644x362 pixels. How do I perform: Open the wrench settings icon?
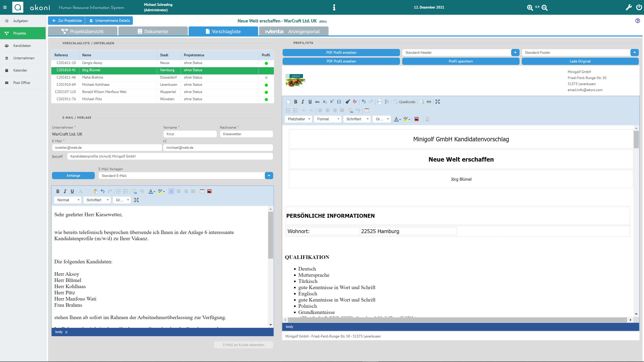coord(629,7)
